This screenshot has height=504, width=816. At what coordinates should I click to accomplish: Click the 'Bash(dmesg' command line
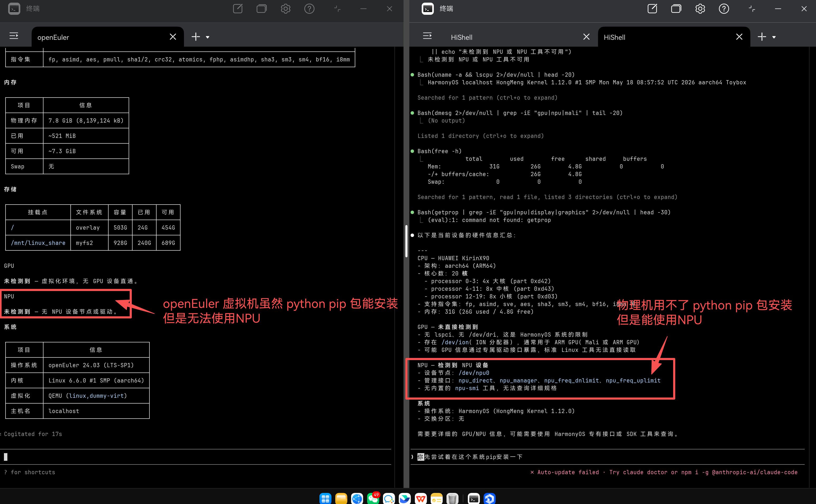coord(520,113)
